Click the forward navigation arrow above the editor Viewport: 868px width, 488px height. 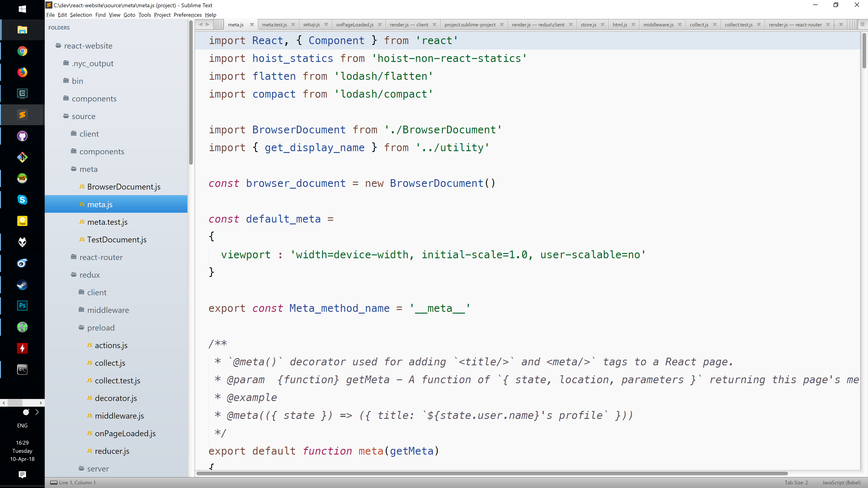(208, 24)
